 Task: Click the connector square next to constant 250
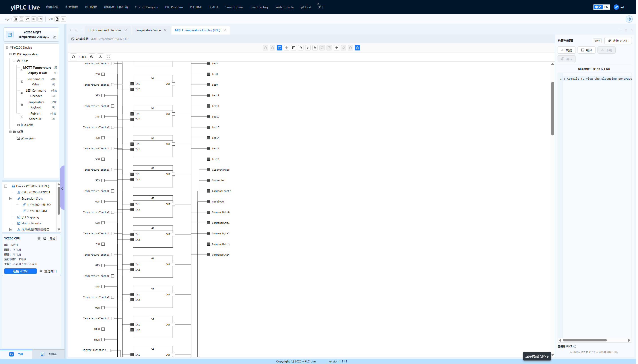(x=103, y=74)
